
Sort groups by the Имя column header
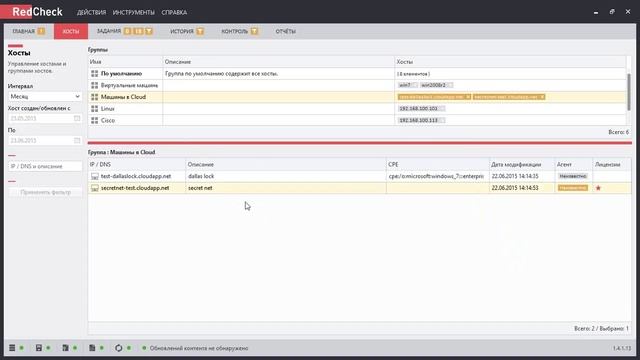click(x=125, y=62)
